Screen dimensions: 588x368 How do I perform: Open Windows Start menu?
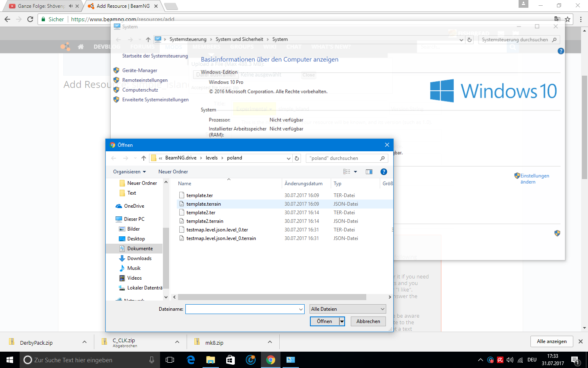pyautogui.click(x=10, y=360)
